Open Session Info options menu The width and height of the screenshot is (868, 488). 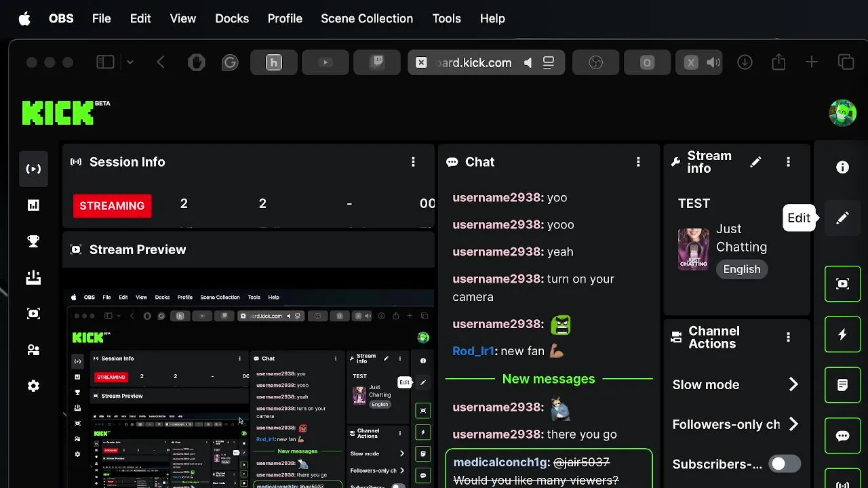[x=413, y=162]
